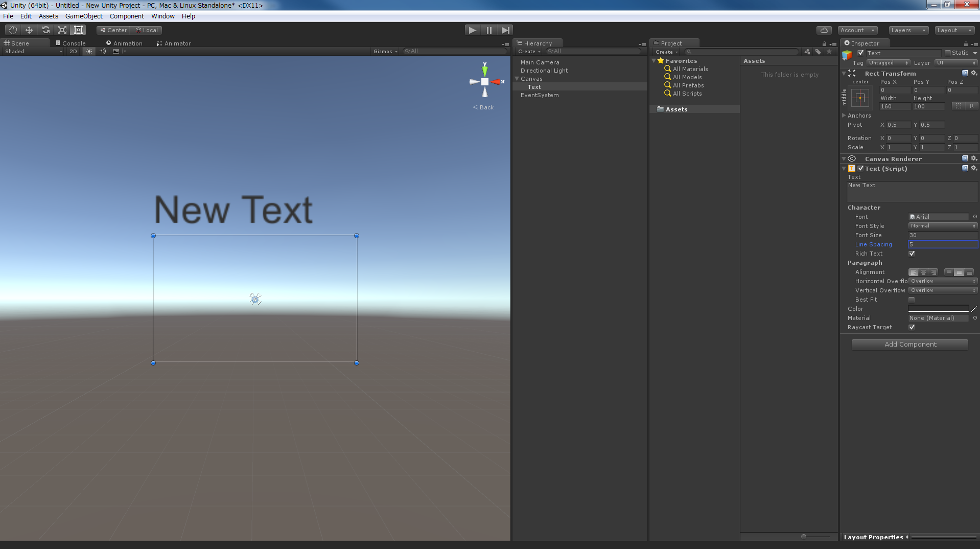Click the Step forward button
The image size is (980, 549).
(x=505, y=30)
